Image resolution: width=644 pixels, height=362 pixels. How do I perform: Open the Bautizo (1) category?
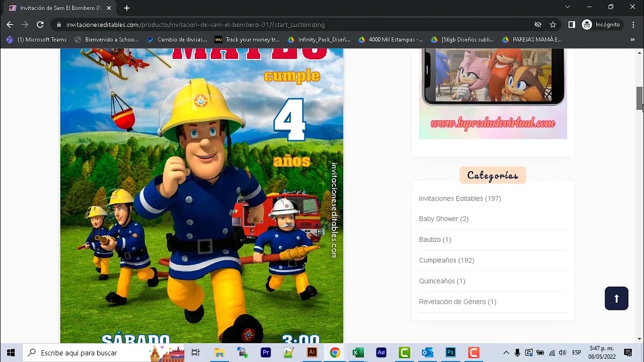click(435, 240)
